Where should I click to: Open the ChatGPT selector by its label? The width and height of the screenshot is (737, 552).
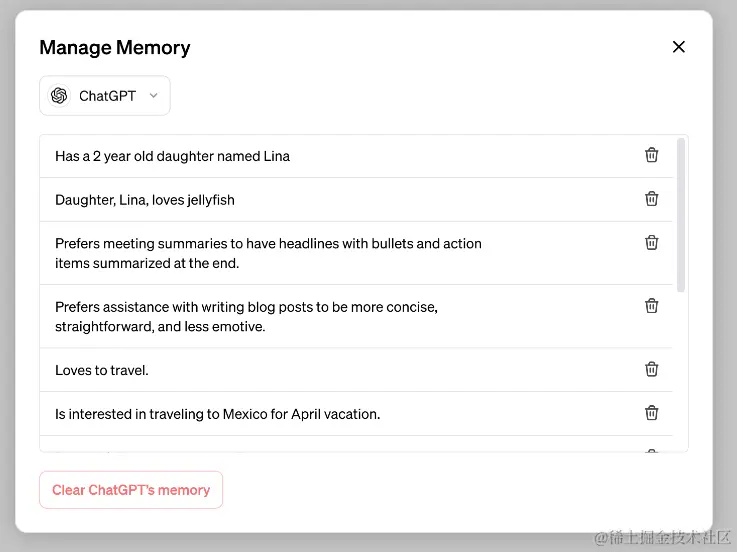click(107, 96)
